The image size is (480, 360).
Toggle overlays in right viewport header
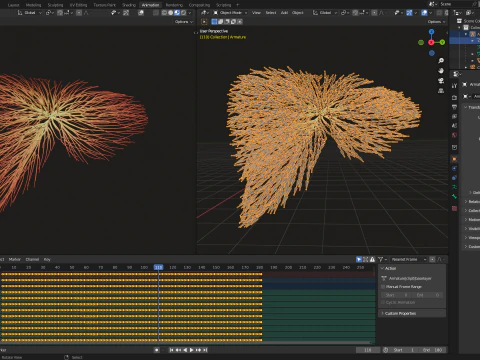pyautogui.click(x=424, y=13)
